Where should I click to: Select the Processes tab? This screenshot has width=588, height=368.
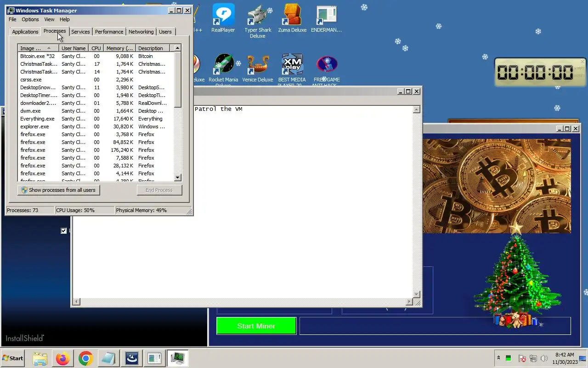click(55, 31)
